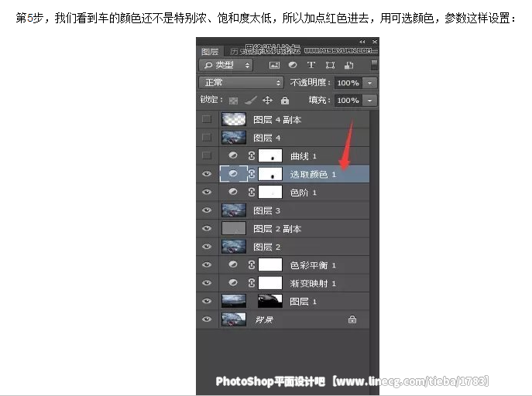Select 背景 layer thumbnail

click(234, 319)
